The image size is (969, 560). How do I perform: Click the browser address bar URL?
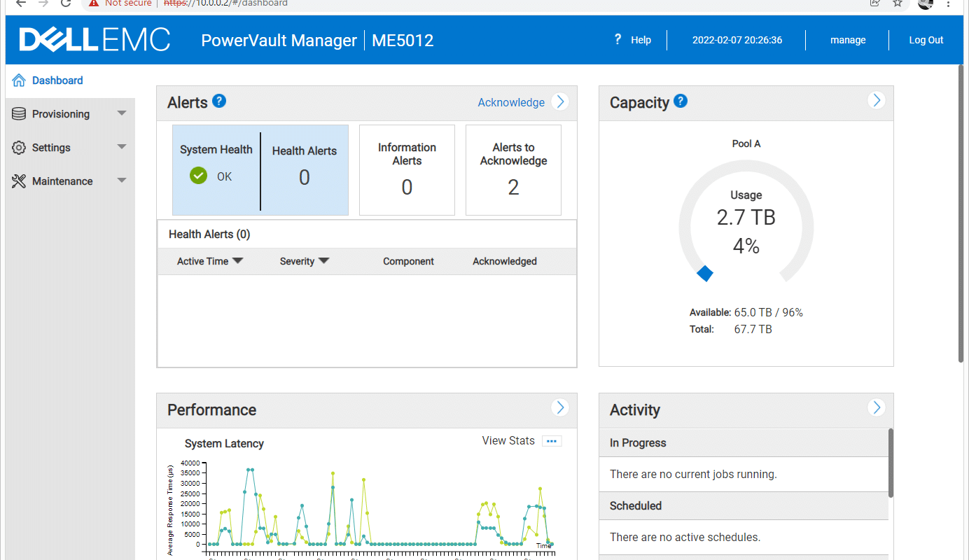pos(225,3)
